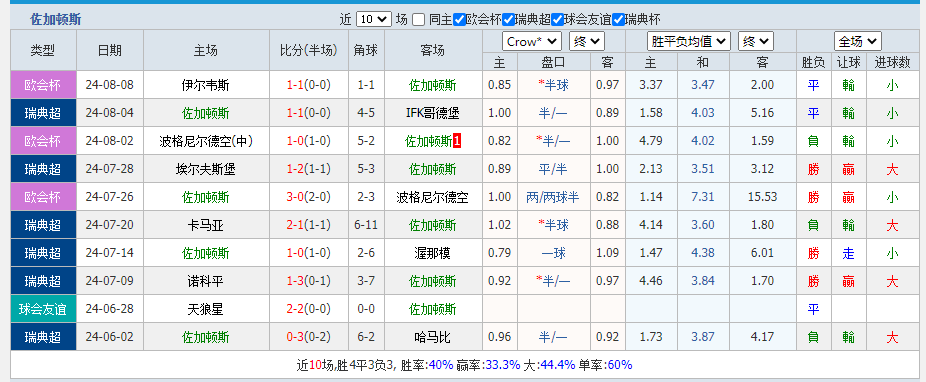The image size is (926, 382).
Task: Click the 欧会杯 tag in the 24-08-08 row
Action: coord(44,85)
